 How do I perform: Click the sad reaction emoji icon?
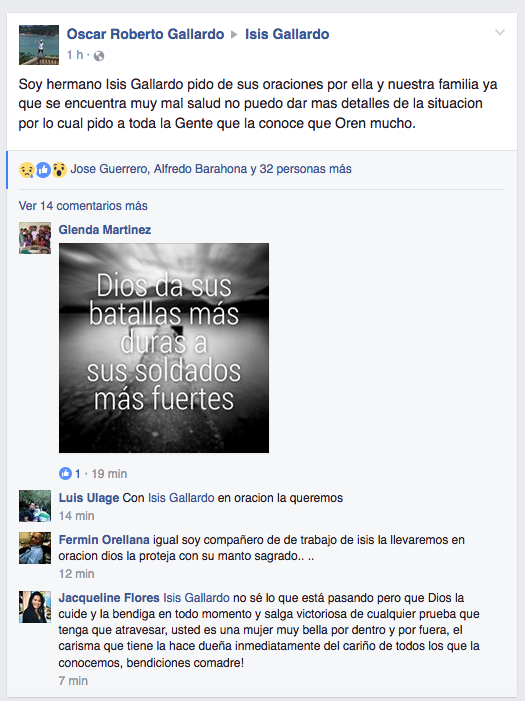coord(27,170)
